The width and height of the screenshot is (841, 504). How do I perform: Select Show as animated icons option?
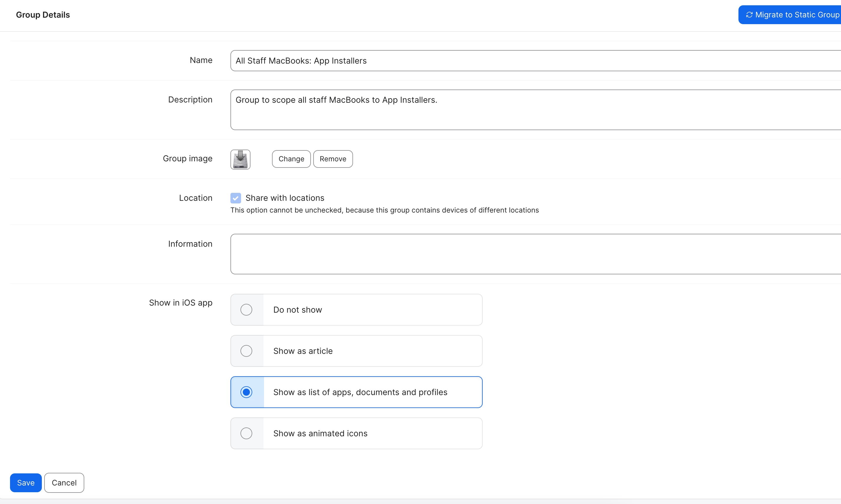coord(246,433)
